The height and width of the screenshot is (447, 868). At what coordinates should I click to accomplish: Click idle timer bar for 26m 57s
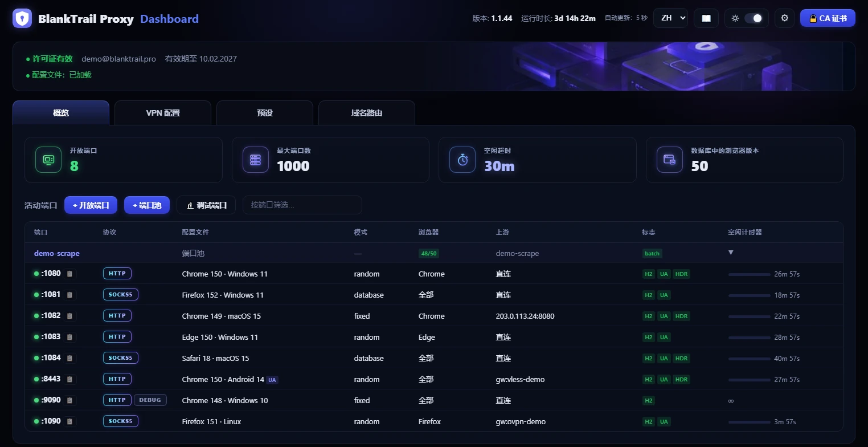[x=750, y=274]
